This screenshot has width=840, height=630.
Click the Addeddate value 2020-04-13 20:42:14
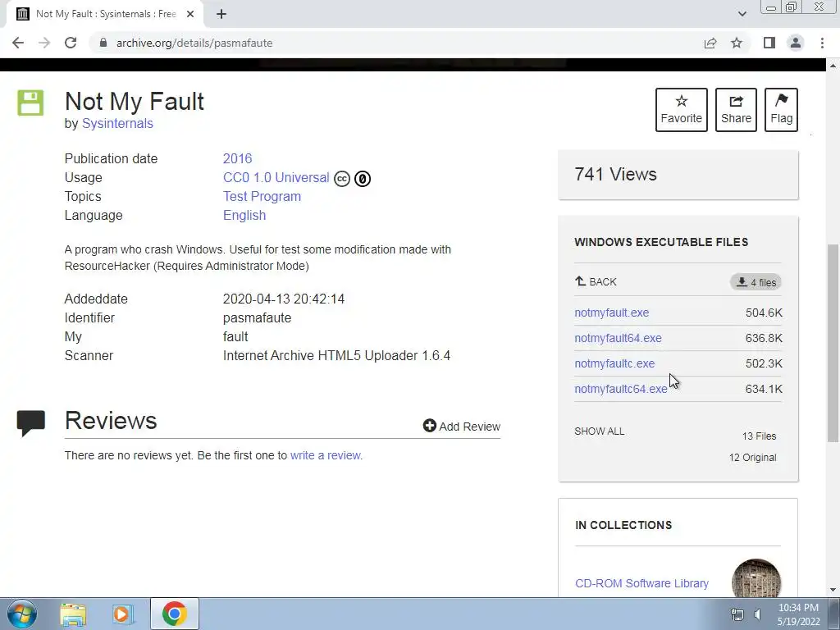(283, 299)
